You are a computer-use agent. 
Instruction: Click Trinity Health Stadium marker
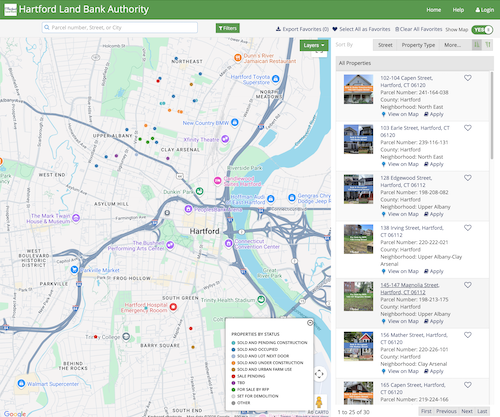pyautogui.click(x=261, y=299)
